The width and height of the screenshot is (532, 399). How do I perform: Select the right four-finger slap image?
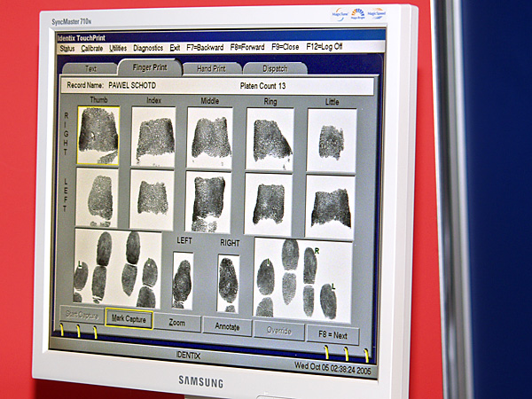click(x=303, y=279)
